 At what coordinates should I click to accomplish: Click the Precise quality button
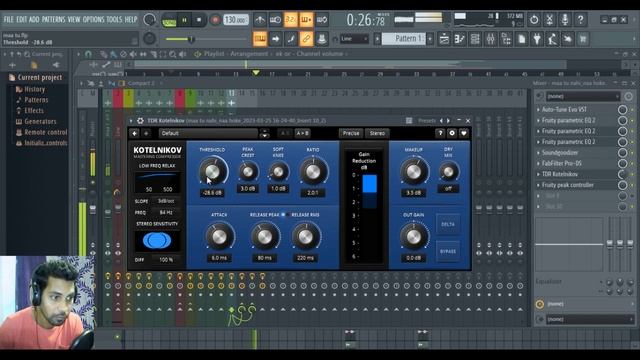point(351,133)
